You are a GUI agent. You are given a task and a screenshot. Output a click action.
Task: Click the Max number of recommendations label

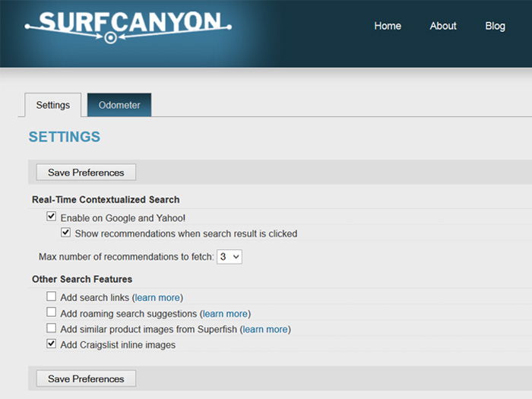pos(126,257)
